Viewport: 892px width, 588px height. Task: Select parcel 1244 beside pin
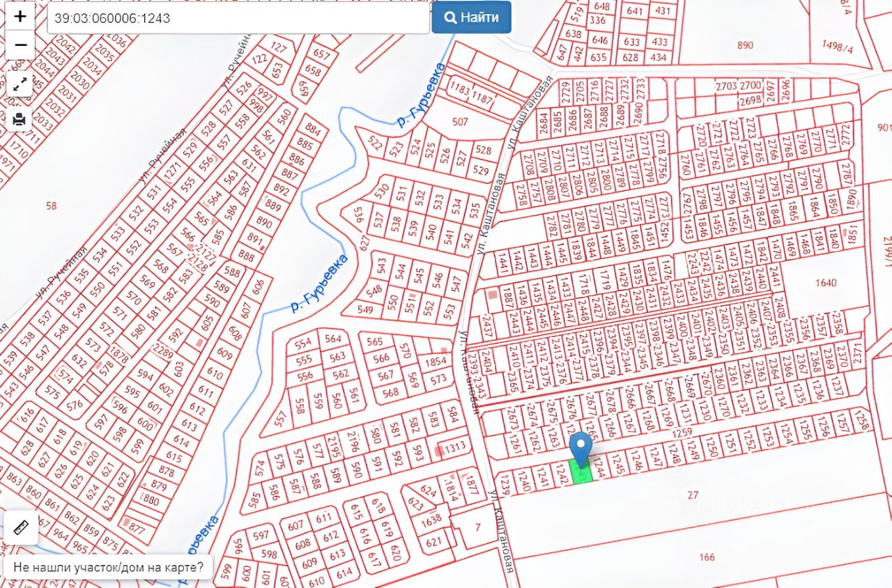599,469
